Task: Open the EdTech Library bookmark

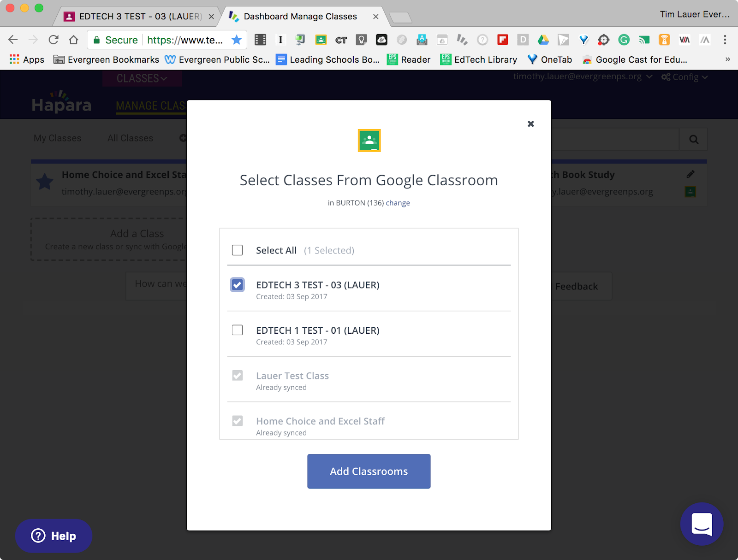Action: point(479,59)
